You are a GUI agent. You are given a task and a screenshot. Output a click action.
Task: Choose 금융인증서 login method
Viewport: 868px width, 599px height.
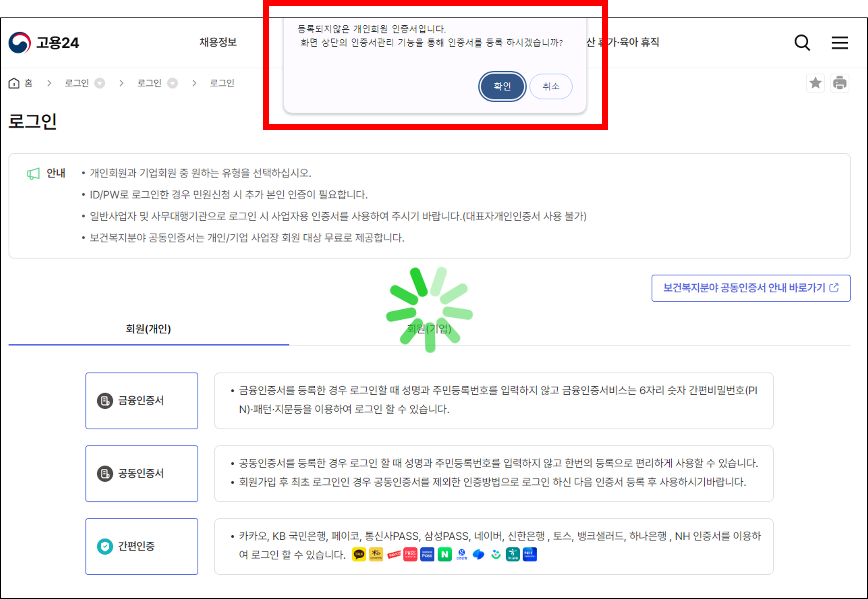pyautogui.click(x=142, y=400)
